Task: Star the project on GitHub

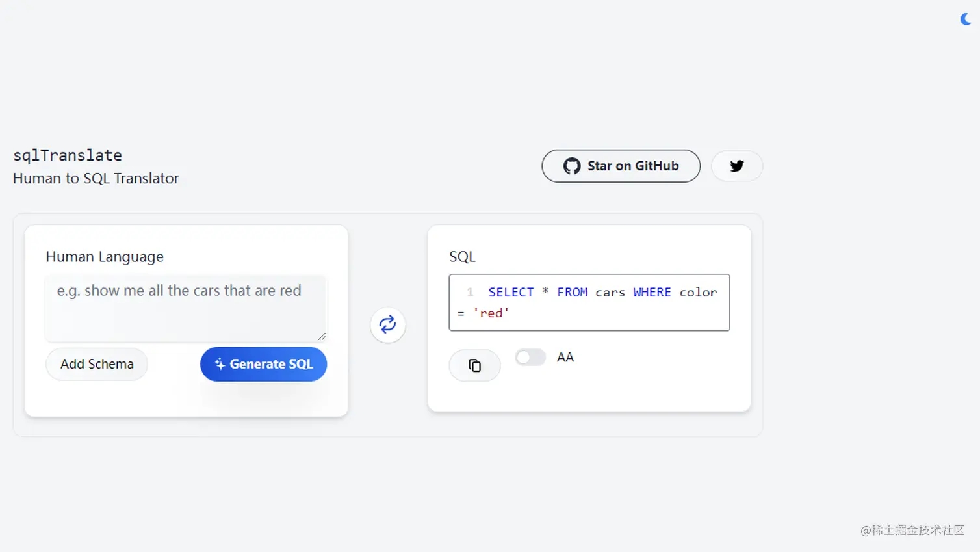Action: coord(621,166)
